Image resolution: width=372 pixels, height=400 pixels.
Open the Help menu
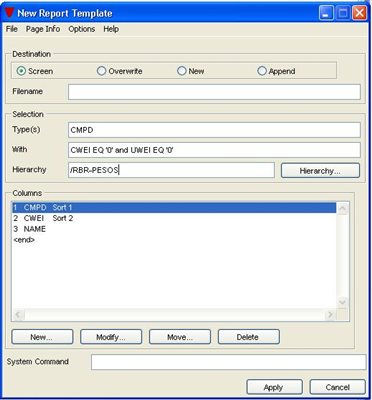tap(111, 29)
